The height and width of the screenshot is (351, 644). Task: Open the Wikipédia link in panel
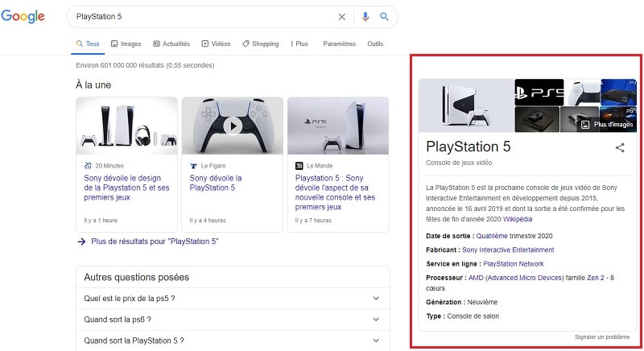point(518,219)
